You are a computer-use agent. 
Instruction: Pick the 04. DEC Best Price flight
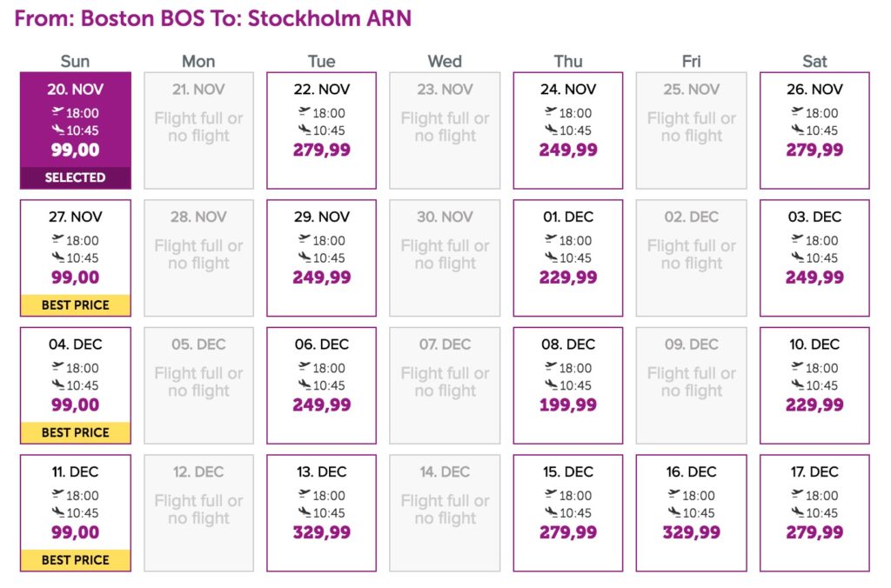(76, 385)
